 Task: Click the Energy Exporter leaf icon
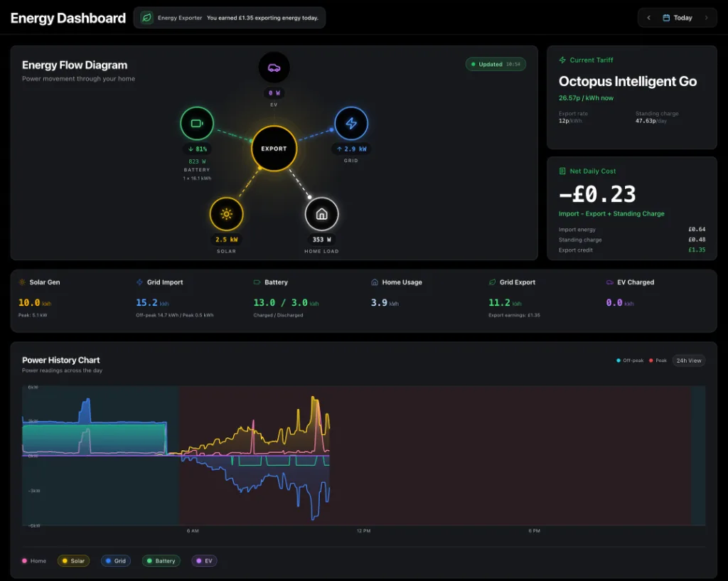[x=146, y=18]
